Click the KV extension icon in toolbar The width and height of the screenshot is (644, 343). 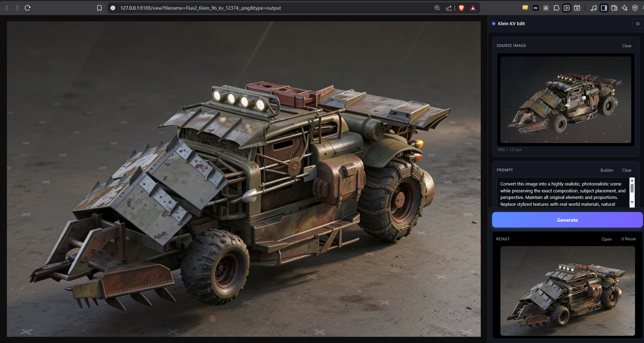click(535, 8)
